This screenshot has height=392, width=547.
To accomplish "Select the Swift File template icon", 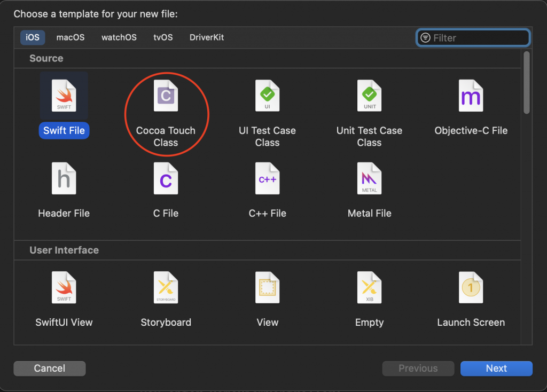I will (64, 96).
